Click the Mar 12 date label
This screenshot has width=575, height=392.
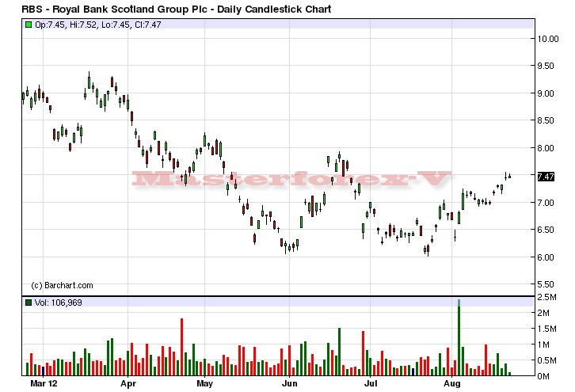tap(44, 384)
